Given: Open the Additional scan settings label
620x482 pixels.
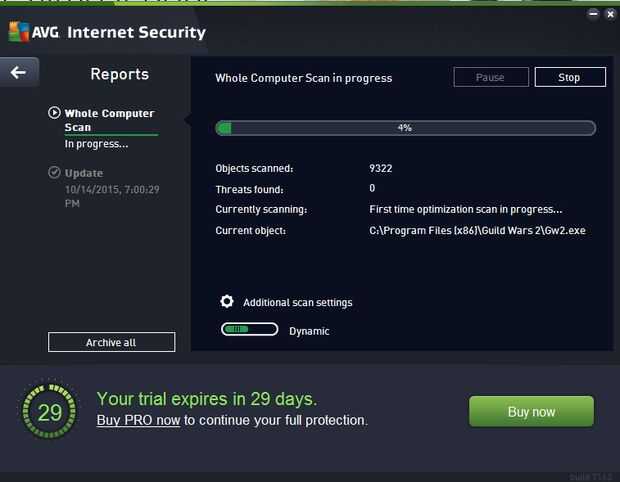Looking at the screenshot, I should click(297, 302).
